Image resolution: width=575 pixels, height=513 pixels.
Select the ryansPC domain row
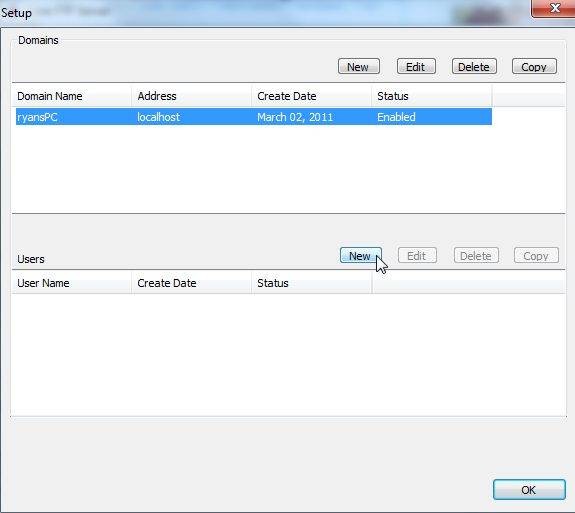[x=254, y=117]
